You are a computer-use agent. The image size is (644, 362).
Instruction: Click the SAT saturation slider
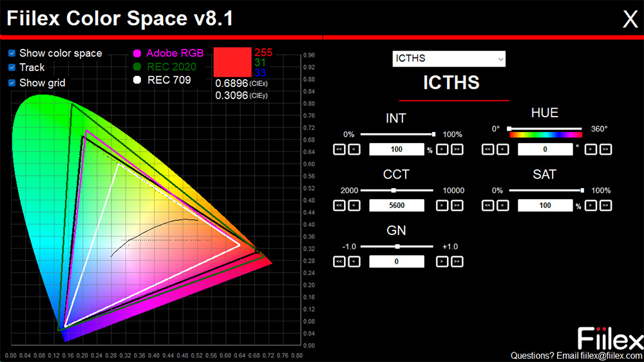[547, 191]
